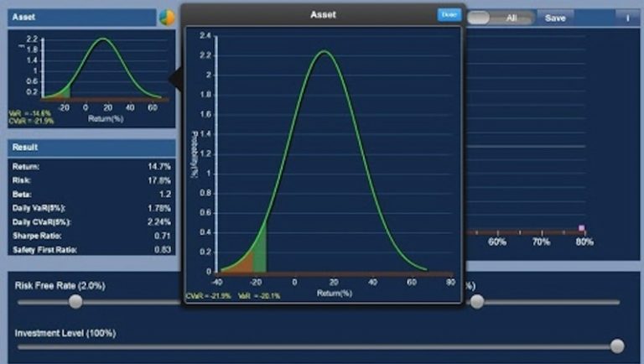Click the Save button

coord(555,18)
